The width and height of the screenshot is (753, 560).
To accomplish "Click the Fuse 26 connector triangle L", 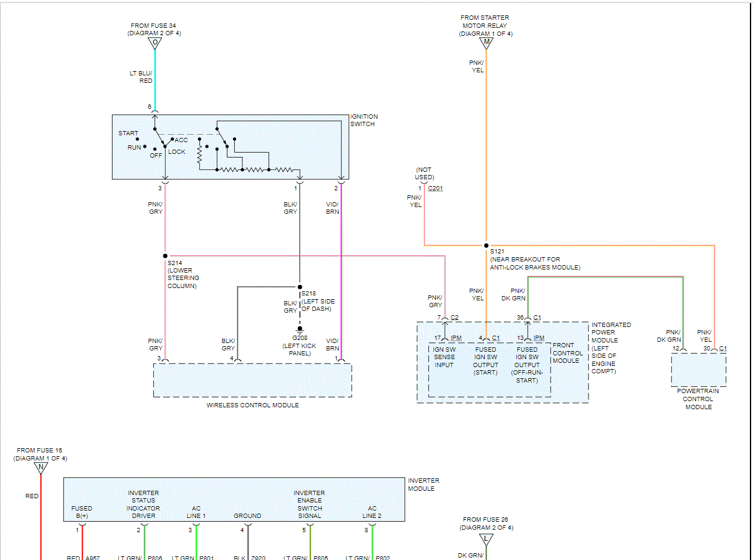I will [x=486, y=538].
